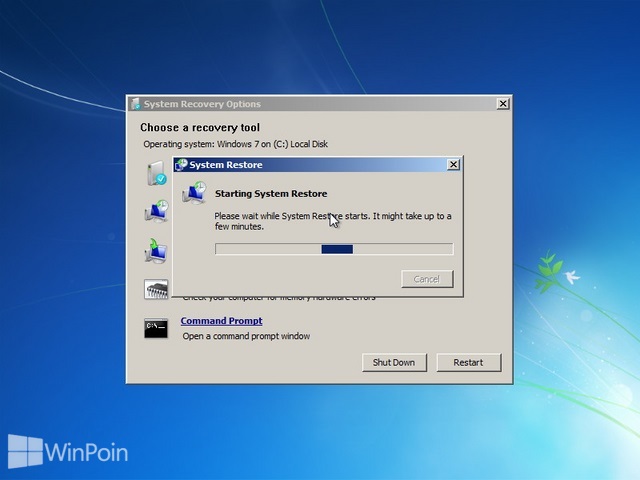Click the Shut Down button
This screenshot has width=640, height=480.
coord(394,362)
